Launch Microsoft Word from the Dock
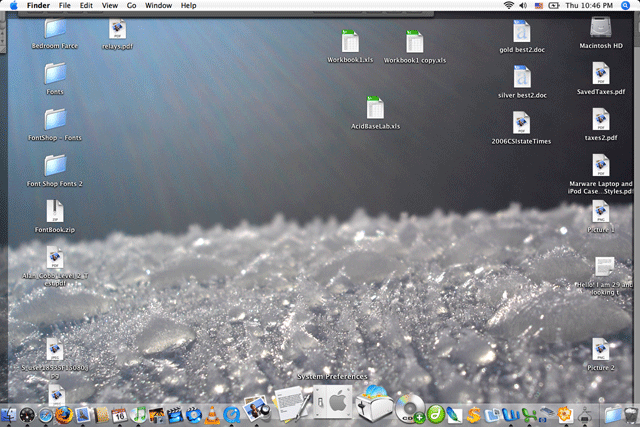 (511, 415)
